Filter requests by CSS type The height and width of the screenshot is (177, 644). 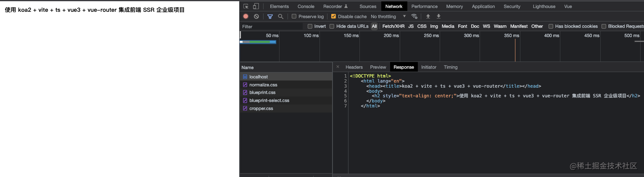click(x=422, y=26)
